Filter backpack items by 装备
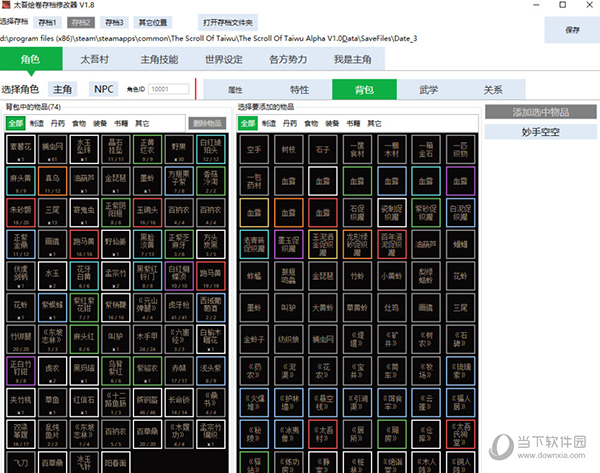Screen dimensions: 600x473 100,123
